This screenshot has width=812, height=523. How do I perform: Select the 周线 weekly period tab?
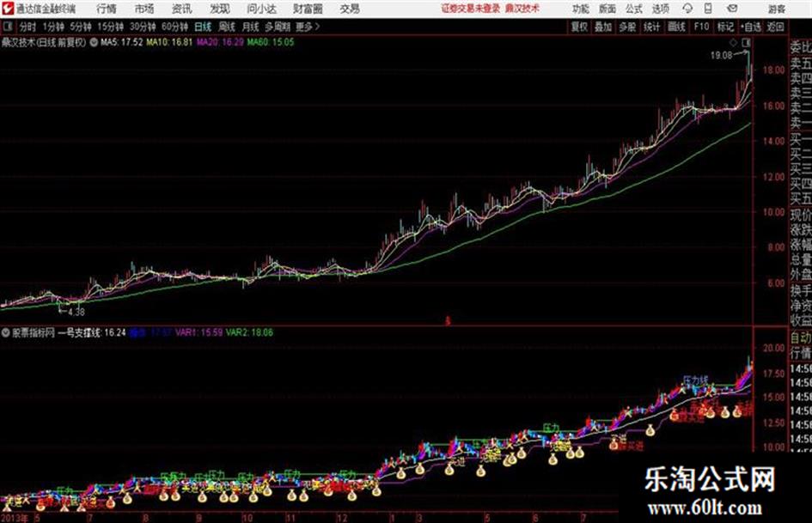227,27
